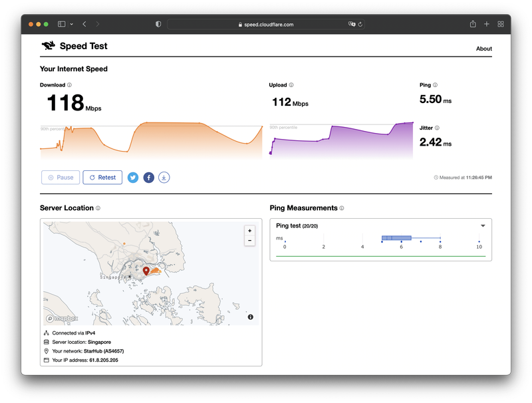
Task: Toggle the Safari sidebar
Action: coord(61,24)
